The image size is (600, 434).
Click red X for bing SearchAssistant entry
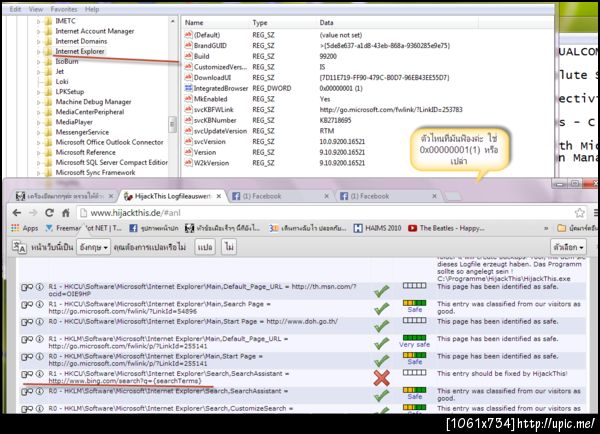tap(382, 378)
